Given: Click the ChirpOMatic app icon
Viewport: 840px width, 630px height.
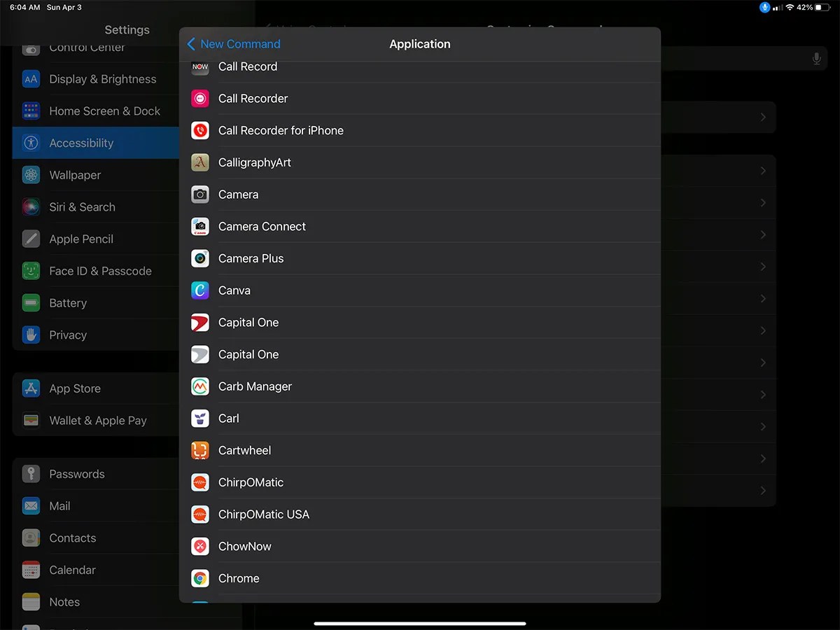Looking at the screenshot, I should [199, 482].
